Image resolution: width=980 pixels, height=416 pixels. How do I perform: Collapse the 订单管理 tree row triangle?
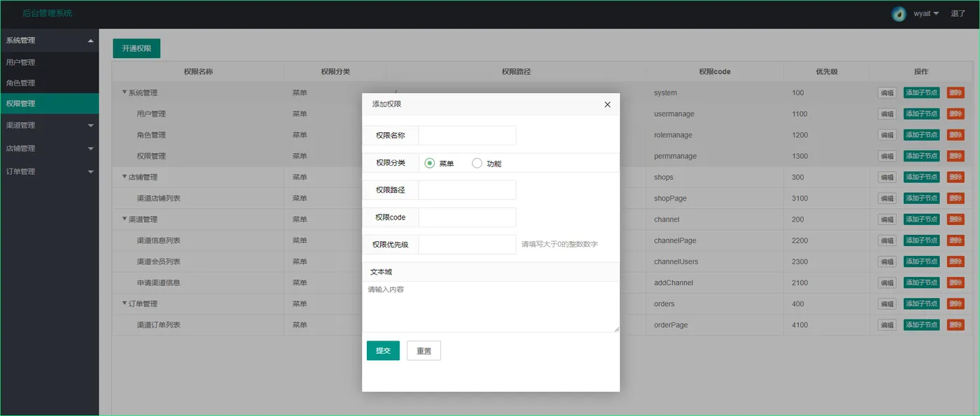(x=125, y=303)
